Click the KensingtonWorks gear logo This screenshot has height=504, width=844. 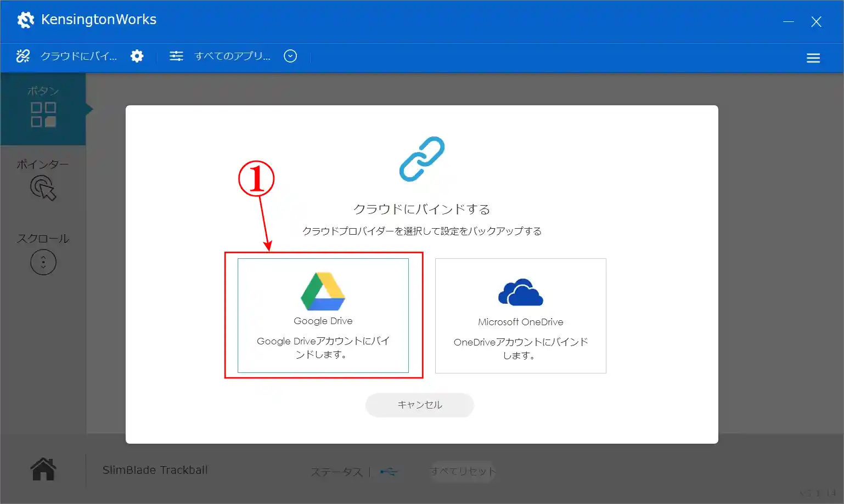click(25, 20)
